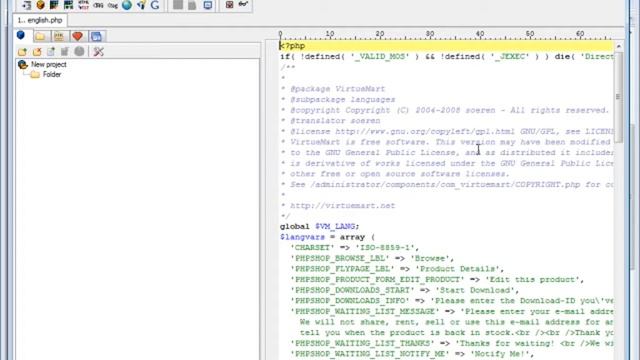The width and height of the screenshot is (640, 360).
Task: Click the 'CHARSET' => 'ISO-8859-1' line
Action: pyautogui.click(x=355, y=248)
